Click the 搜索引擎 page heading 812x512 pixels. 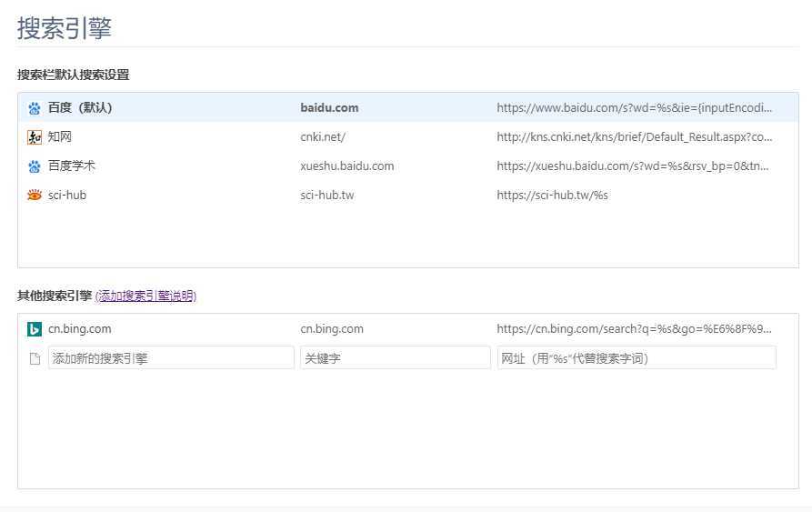tap(65, 28)
